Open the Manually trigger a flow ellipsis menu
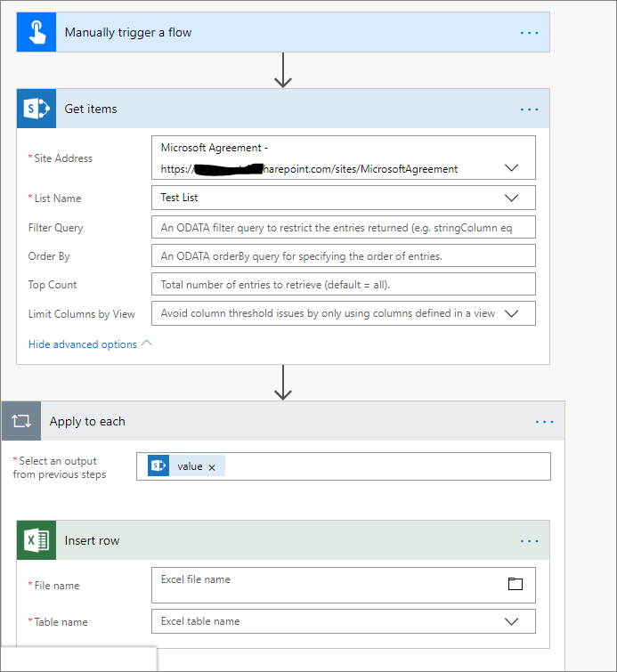 [530, 33]
